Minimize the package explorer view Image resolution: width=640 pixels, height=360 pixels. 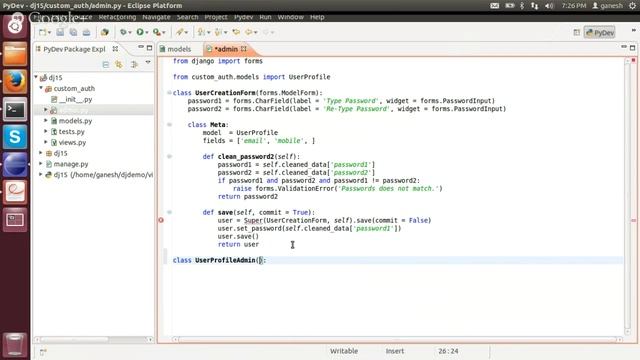tap(140, 47)
